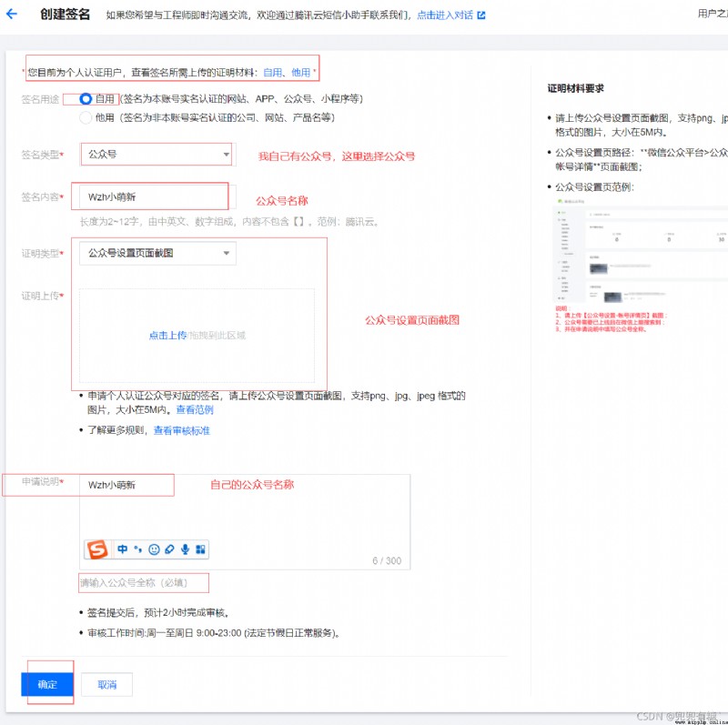Screen dimensions: 728x725
Task: Click the 长度为2~12字 hint text
Action: pos(229,222)
